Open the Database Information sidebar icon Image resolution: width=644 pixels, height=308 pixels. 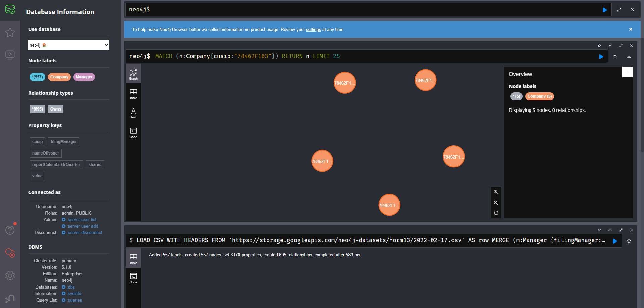click(x=10, y=10)
